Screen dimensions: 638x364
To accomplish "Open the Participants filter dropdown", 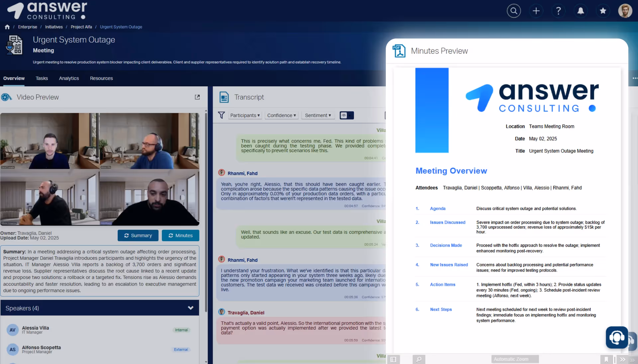I will tap(245, 115).
